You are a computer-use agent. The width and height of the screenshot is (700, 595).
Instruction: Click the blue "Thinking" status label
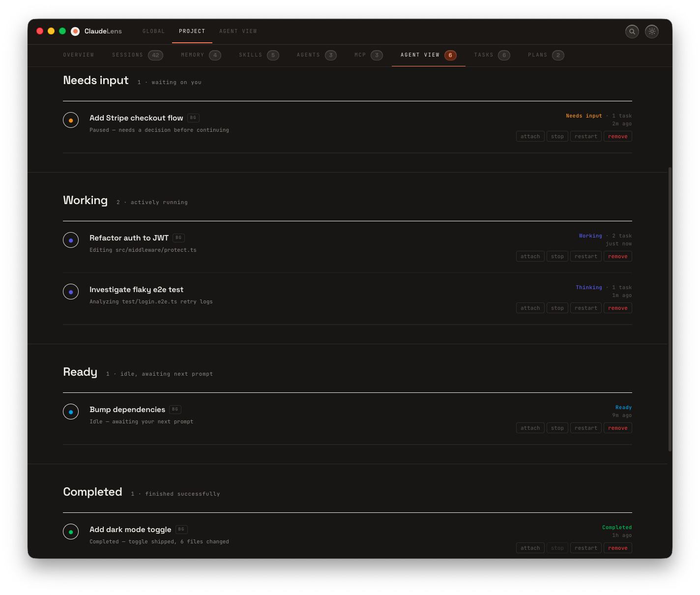point(589,288)
